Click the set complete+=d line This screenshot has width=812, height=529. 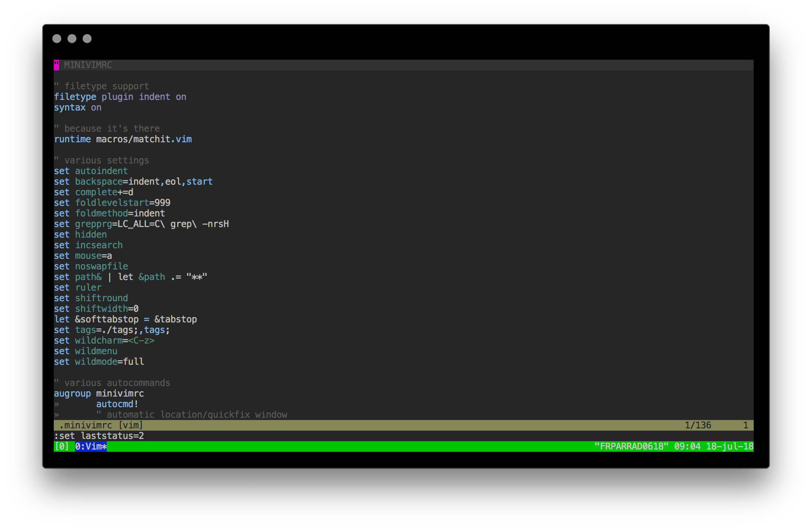(94, 192)
